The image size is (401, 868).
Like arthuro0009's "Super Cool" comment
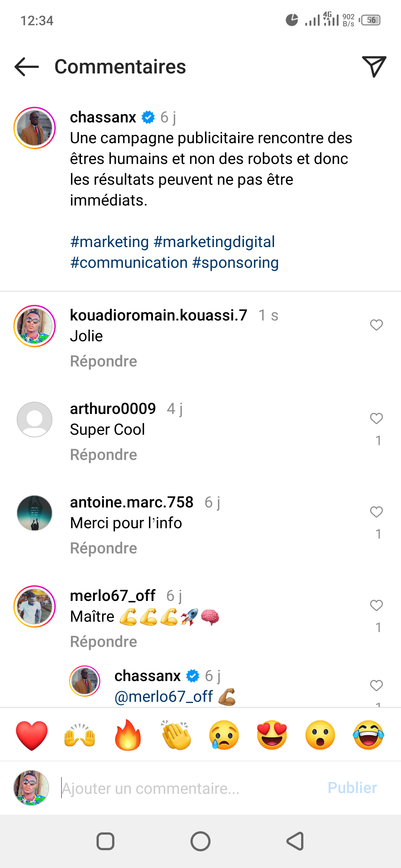click(x=376, y=418)
